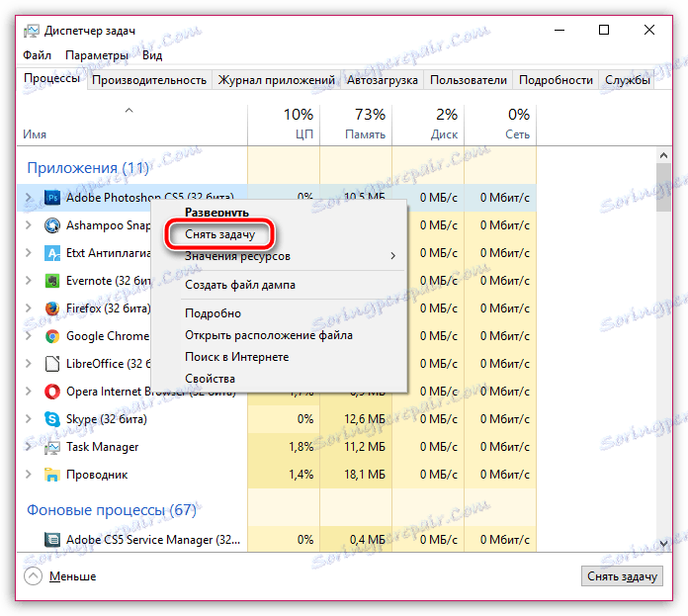Switch to the Службы tab
This screenshot has width=688, height=616.
point(627,80)
